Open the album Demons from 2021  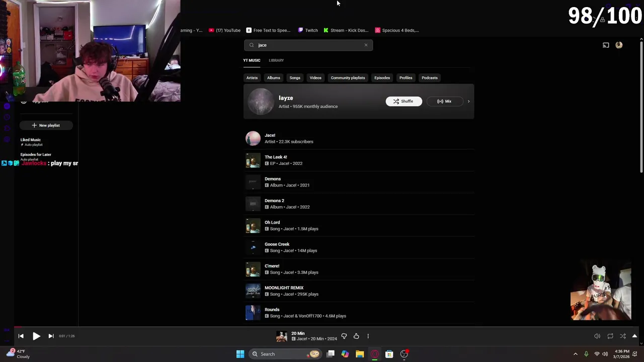coord(359,182)
